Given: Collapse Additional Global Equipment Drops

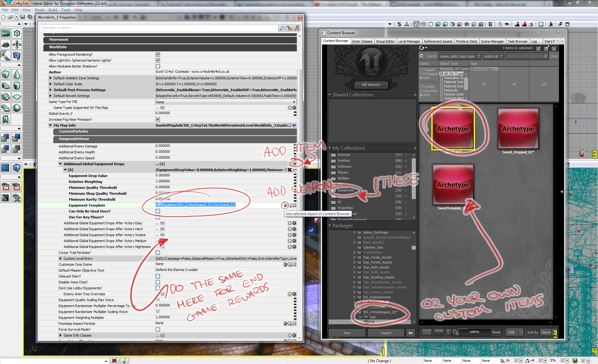Looking at the screenshot, I should click(60, 164).
